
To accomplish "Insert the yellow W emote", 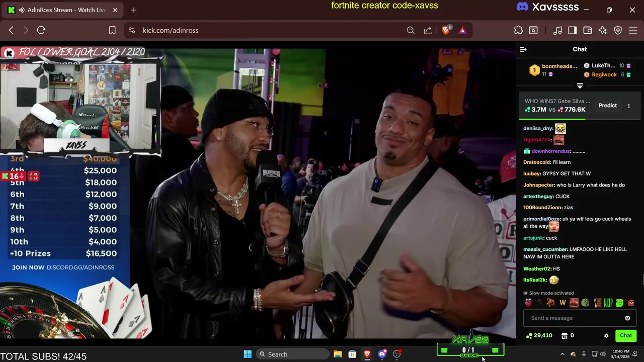I will pyautogui.click(x=562, y=303).
